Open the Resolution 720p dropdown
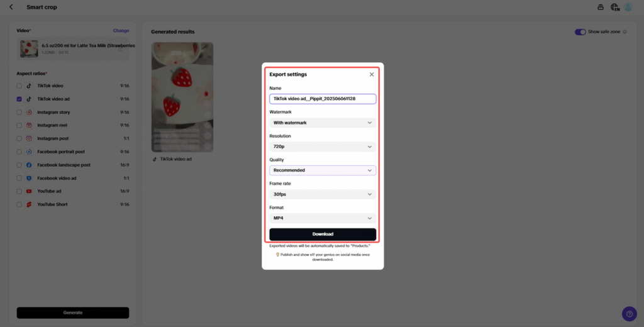Screen dimensions: 644x327 [x=323, y=147]
